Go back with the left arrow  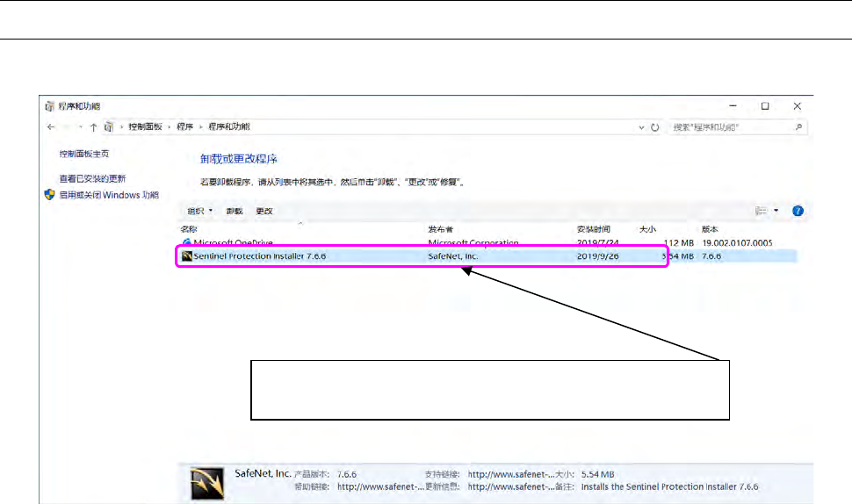coord(51,127)
